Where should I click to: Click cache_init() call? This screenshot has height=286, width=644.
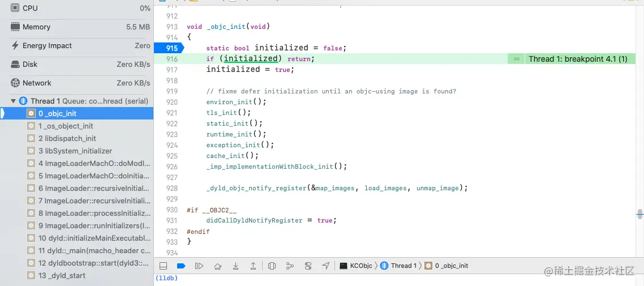(233, 156)
